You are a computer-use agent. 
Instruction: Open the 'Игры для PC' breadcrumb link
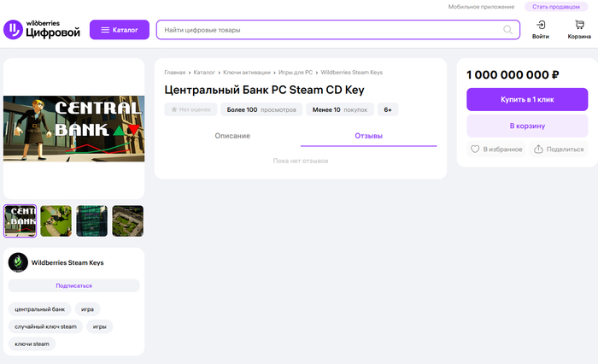tap(295, 73)
